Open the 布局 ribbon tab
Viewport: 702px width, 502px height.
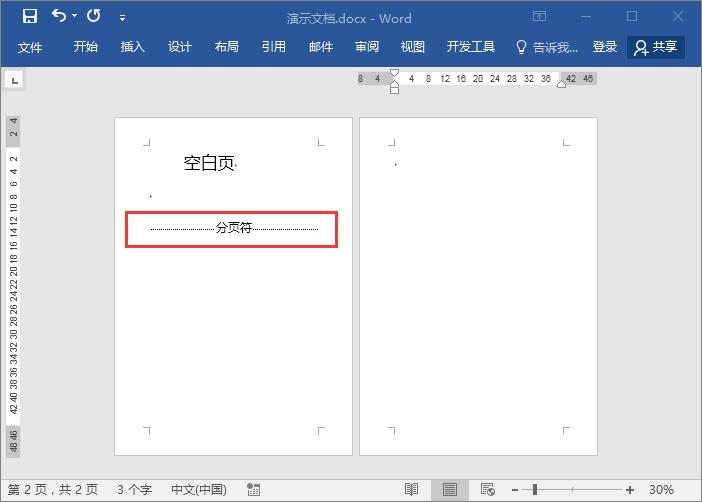click(227, 47)
